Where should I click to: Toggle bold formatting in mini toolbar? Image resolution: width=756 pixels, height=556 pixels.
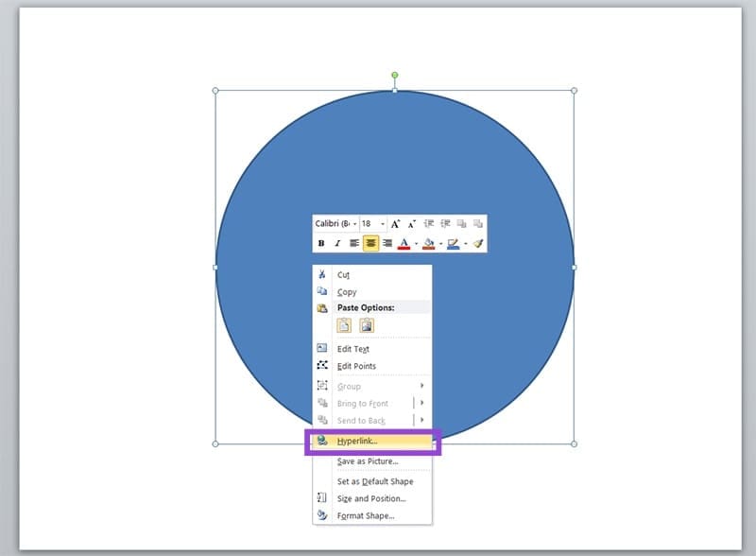(x=321, y=244)
